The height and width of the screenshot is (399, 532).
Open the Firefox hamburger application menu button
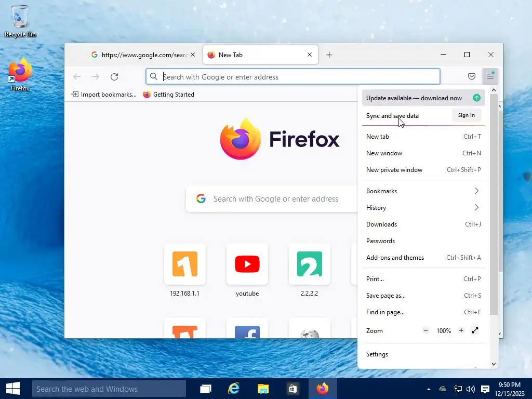tap(490, 76)
